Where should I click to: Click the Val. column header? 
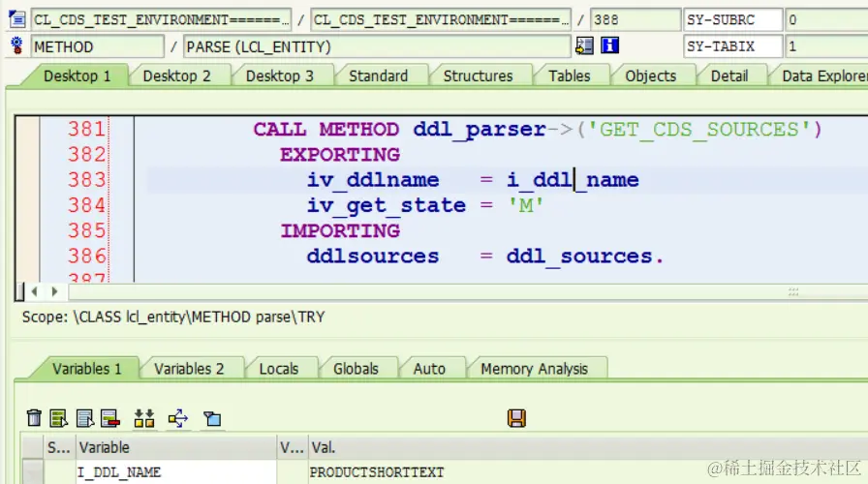(x=588, y=447)
